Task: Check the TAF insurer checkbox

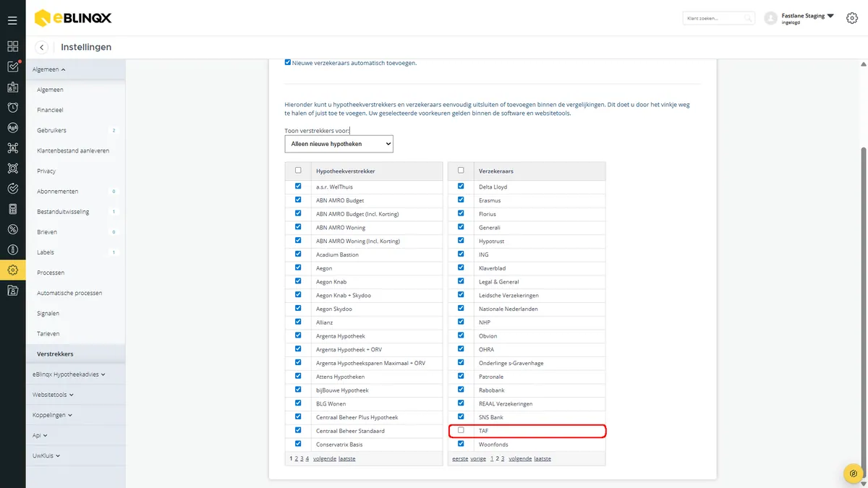Action: click(x=461, y=430)
